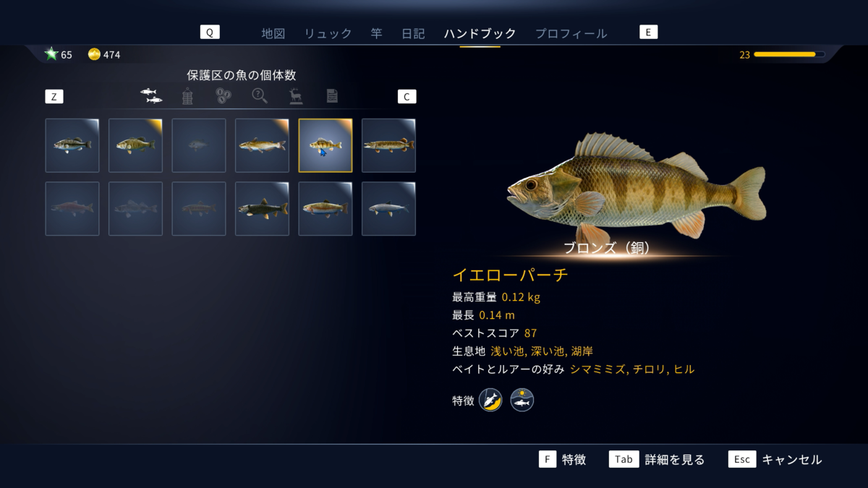Click the 特徴 F button
Image resolution: width=868 pixels, height=488 pixels.
coord(548,459)
